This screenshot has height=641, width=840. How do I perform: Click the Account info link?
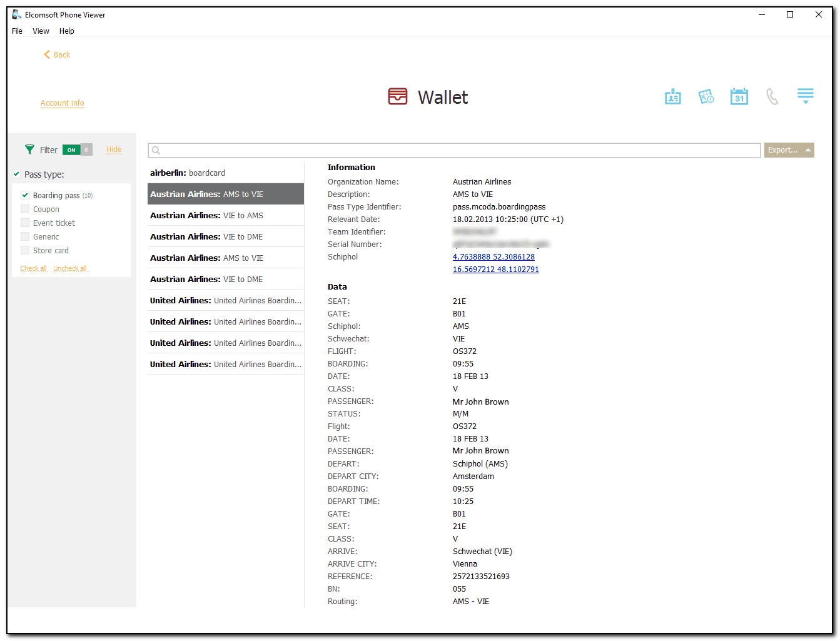62,103
